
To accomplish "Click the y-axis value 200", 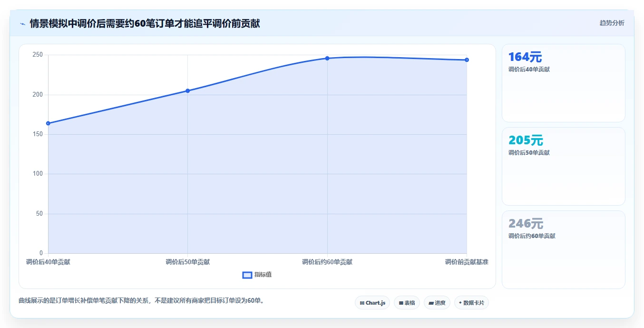I will pos(38,95).
